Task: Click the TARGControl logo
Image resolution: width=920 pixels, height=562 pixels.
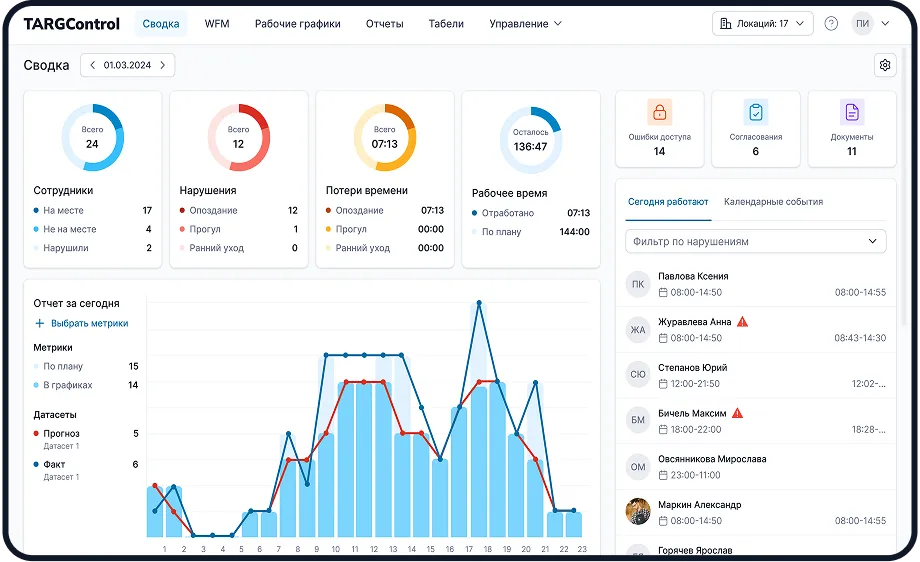Action: [71, 24]
